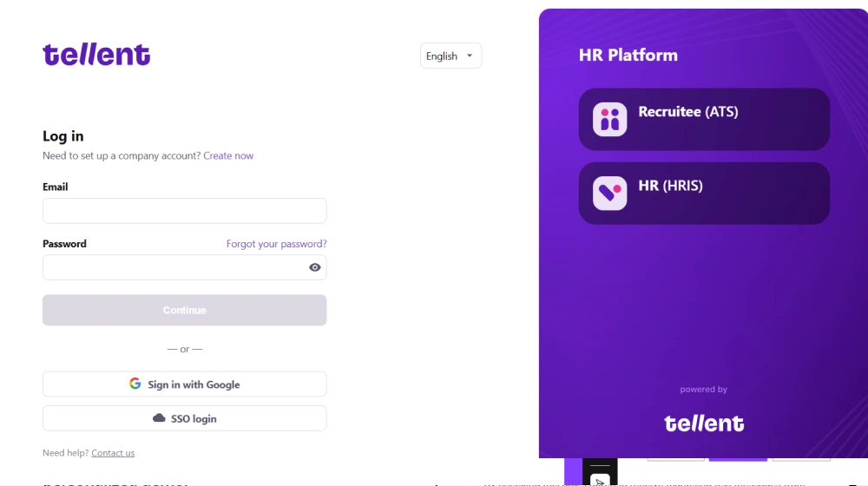The image size is (868, 486).
Task: Select the Recruitee (ATS) card
Action: tap(704, 120)
